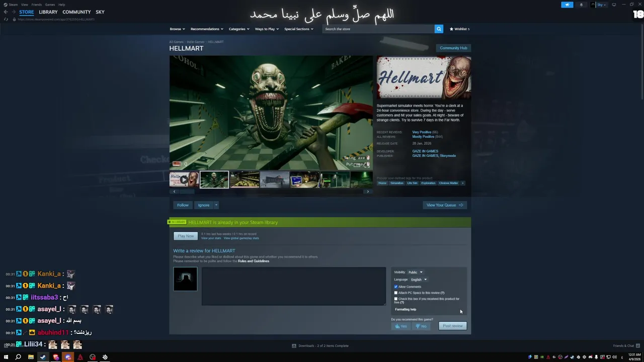Reload the store page with the refresh icon
The width and height of the screenshot is (644, 362).
tap(6, 19)
